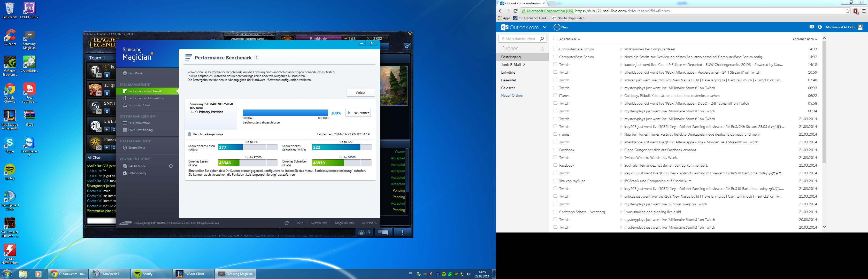Click the help question mark beside Performance Benchmark
This screenshot has height=279, width=868.
256,58
